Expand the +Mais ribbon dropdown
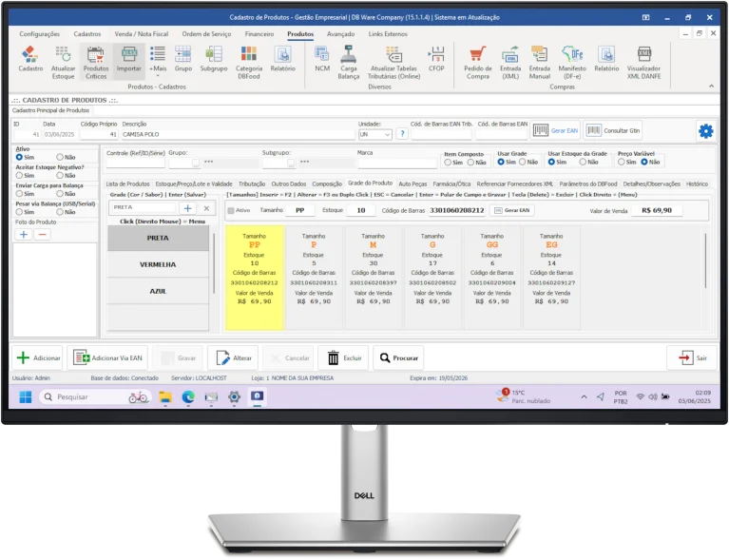 point(158,59)
